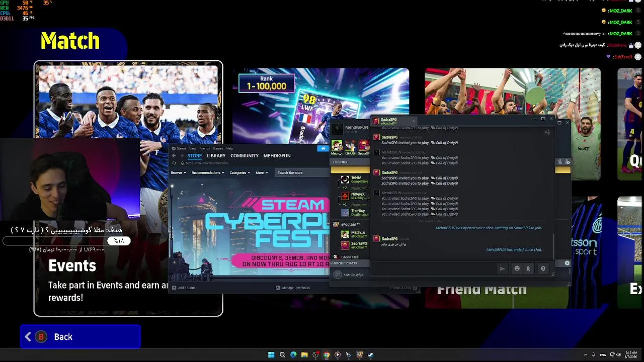The height and width of the screenshot is (362, 644).
Task: Select the Events match card
Action: [x=128, y=189]
